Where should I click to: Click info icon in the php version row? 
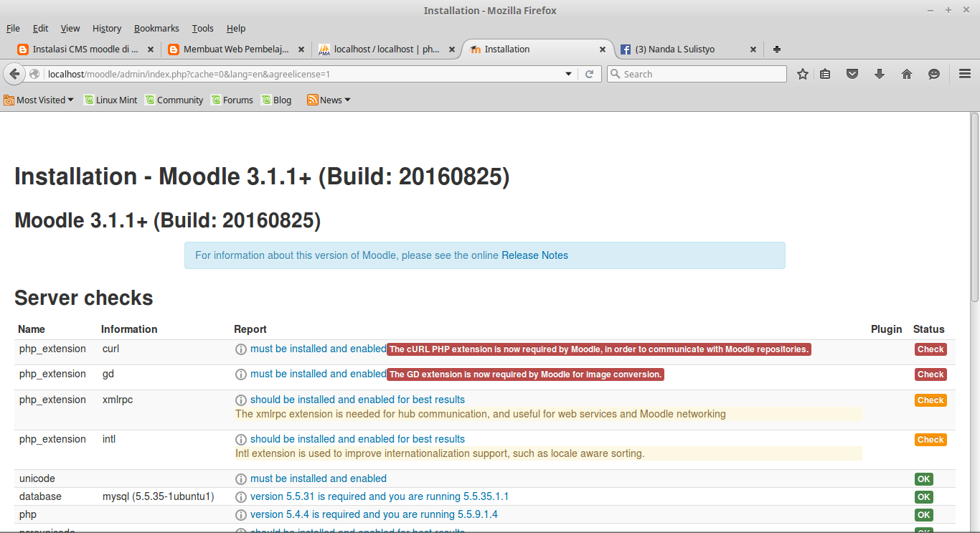[241, 515]
